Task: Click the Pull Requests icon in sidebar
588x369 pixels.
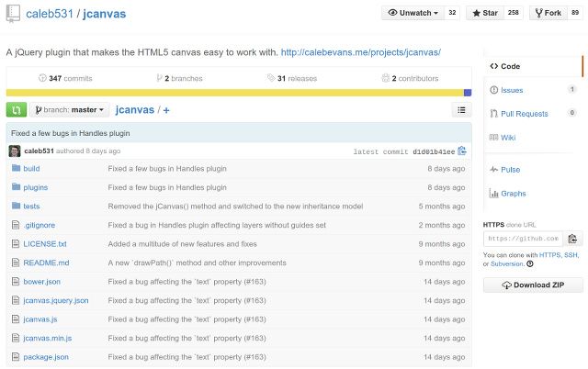Action: 494,114
